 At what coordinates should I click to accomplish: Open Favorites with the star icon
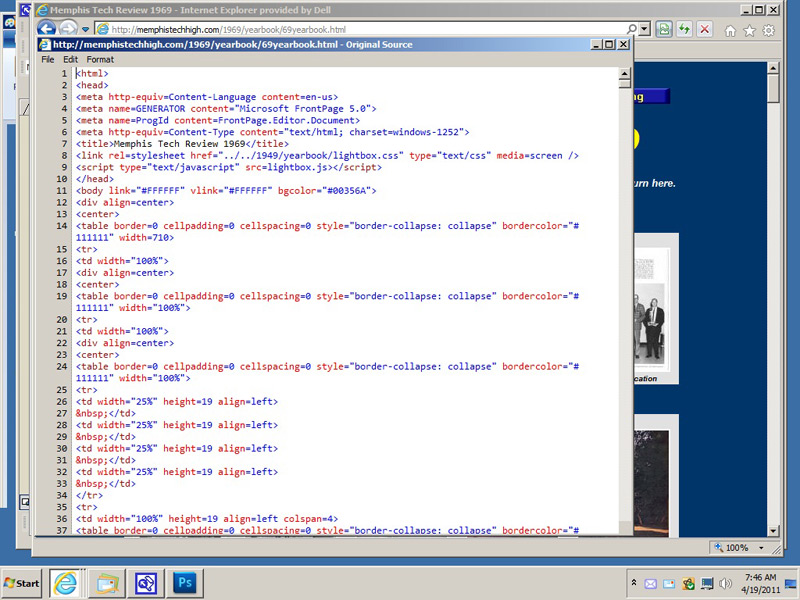point(749,31)
